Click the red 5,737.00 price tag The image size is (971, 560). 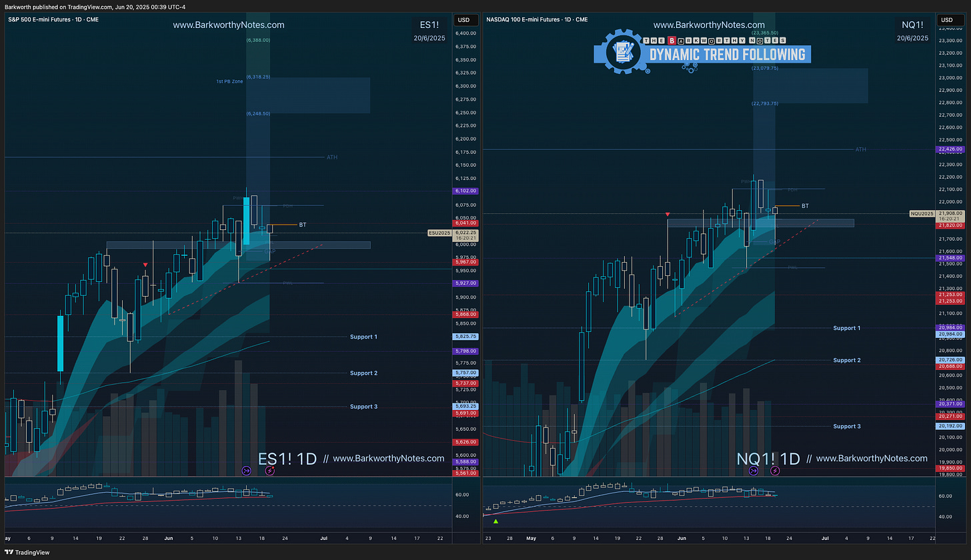click(465, 383)
